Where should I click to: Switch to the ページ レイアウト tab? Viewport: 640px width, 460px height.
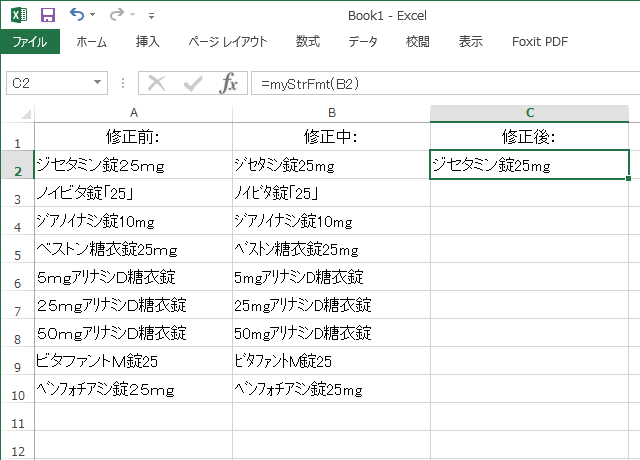click(x=228, y=42)
